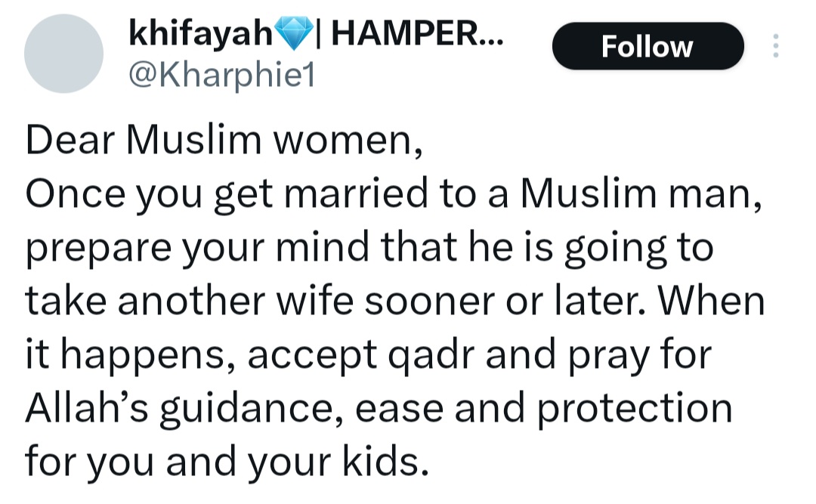The image size is (816, 504).
Task: Click the line starting "take another wife"
Action: tap(395, 302)
